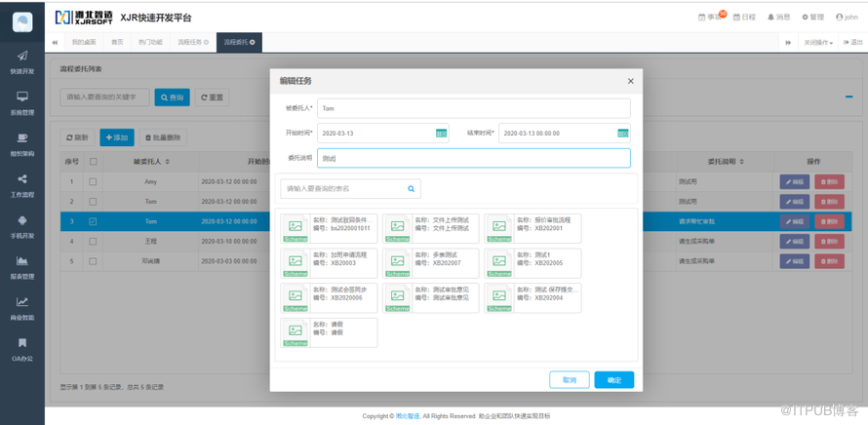
Task: Open 工作流程 sidebar module
Action: coord(21,184)
